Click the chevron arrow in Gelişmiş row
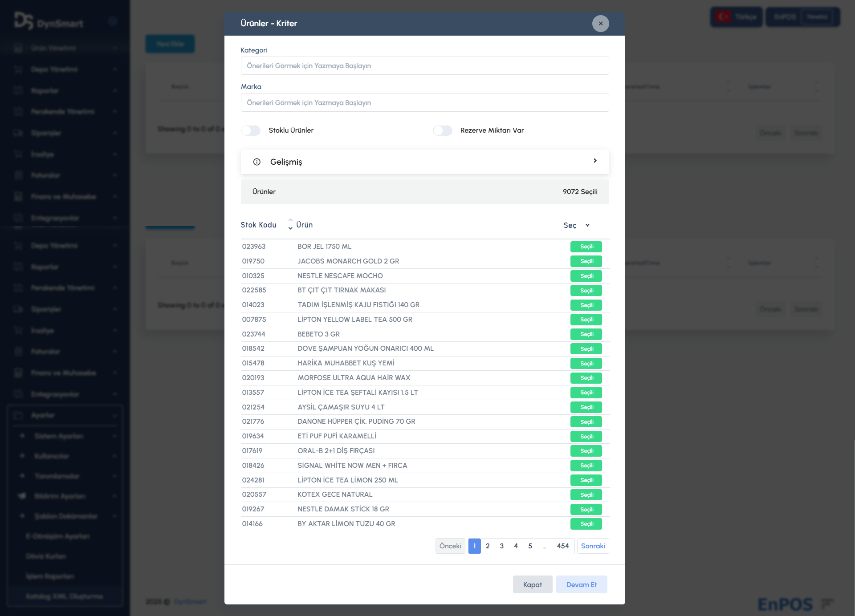The image size is (855, 616). (x=595, y=161)
